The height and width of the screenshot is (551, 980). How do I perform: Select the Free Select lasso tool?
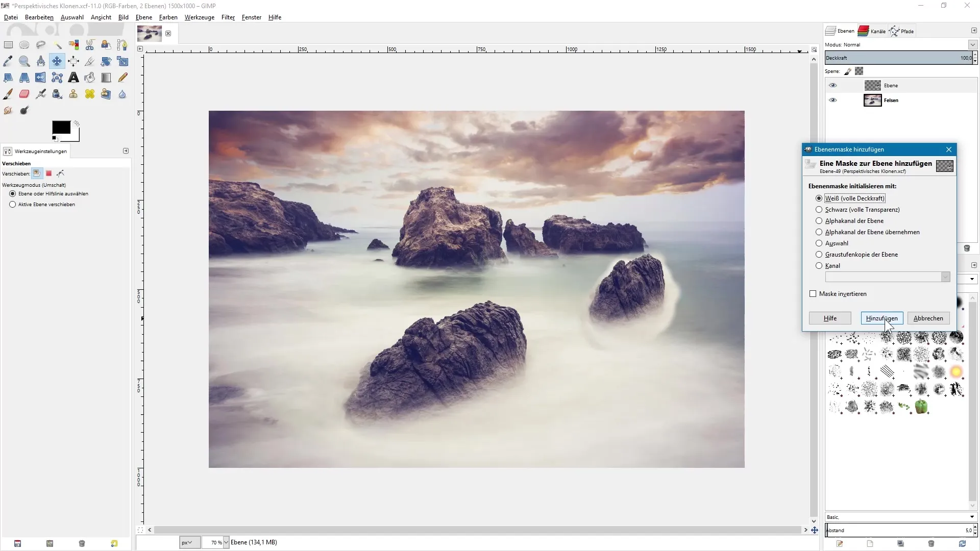(41, 45)
